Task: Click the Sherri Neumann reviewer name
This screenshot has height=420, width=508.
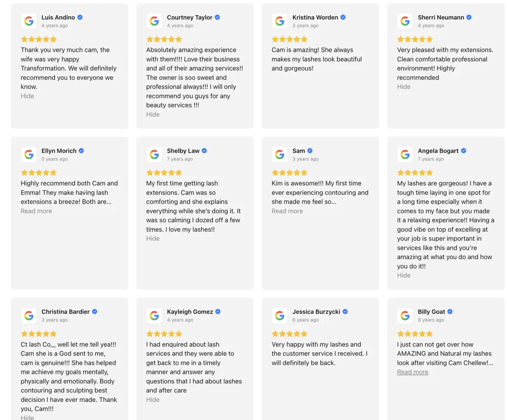Action: [441, 17]
